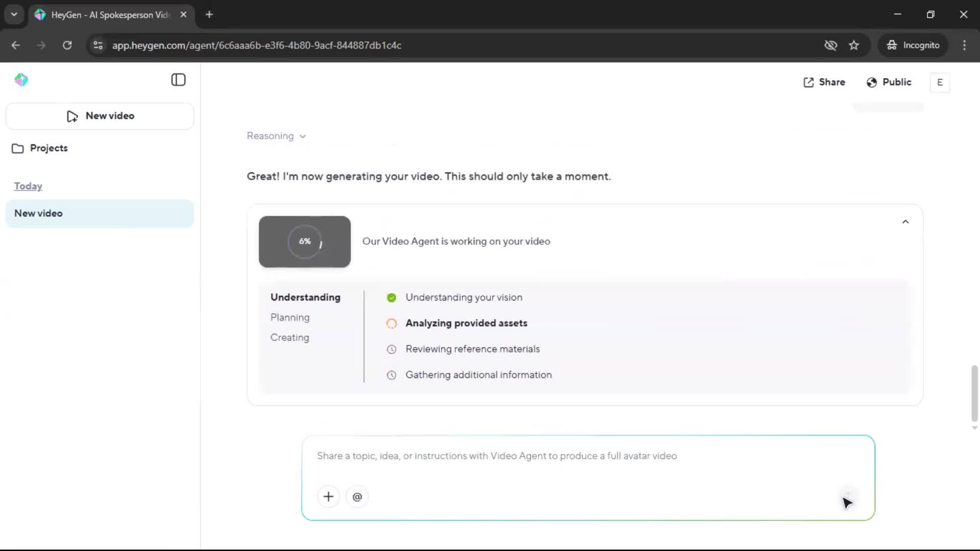Screen dimensions: 980x551
Task: Click the @ mention icon
Action: pyautogui.click(x=357, y=496)
